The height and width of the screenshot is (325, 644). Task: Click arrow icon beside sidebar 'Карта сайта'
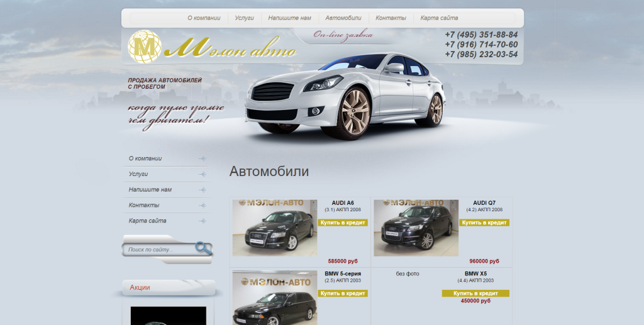tap(202, 221)
